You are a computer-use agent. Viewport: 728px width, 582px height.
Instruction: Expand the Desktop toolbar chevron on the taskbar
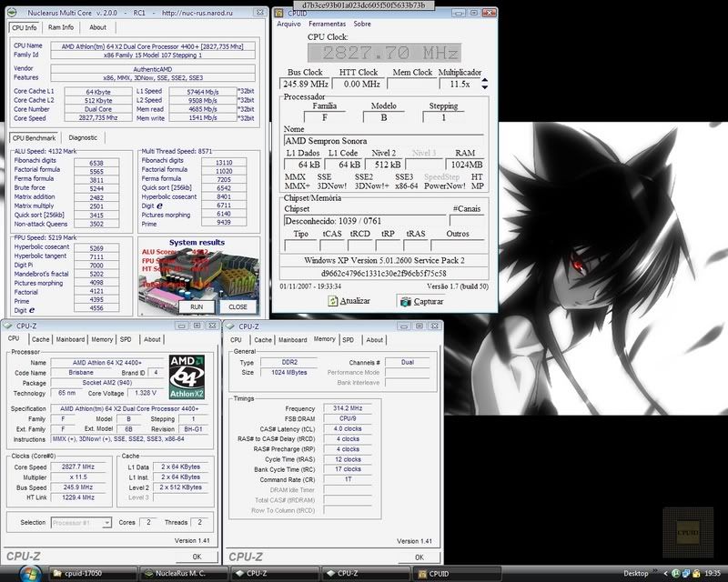point(655,572)
